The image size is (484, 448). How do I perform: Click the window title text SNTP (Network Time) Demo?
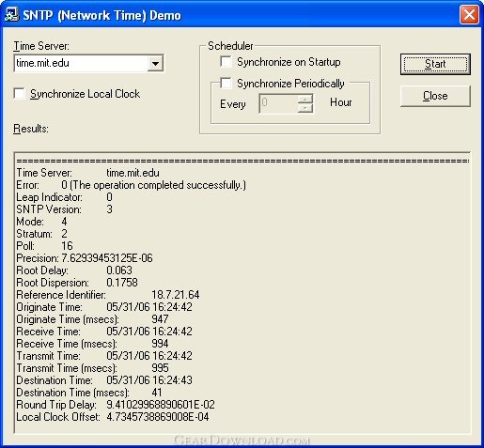(101, 15)
